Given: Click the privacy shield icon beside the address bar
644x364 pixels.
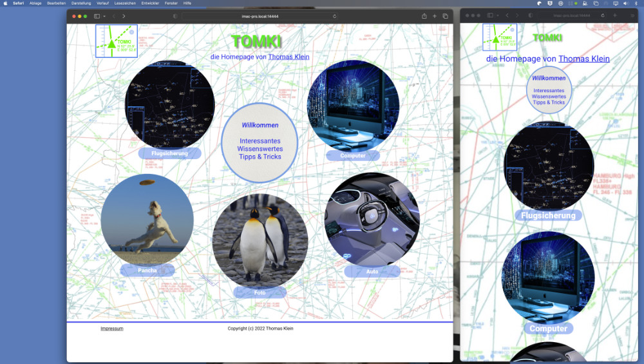Looking at the screenshot, I should (x=175, y=16).
